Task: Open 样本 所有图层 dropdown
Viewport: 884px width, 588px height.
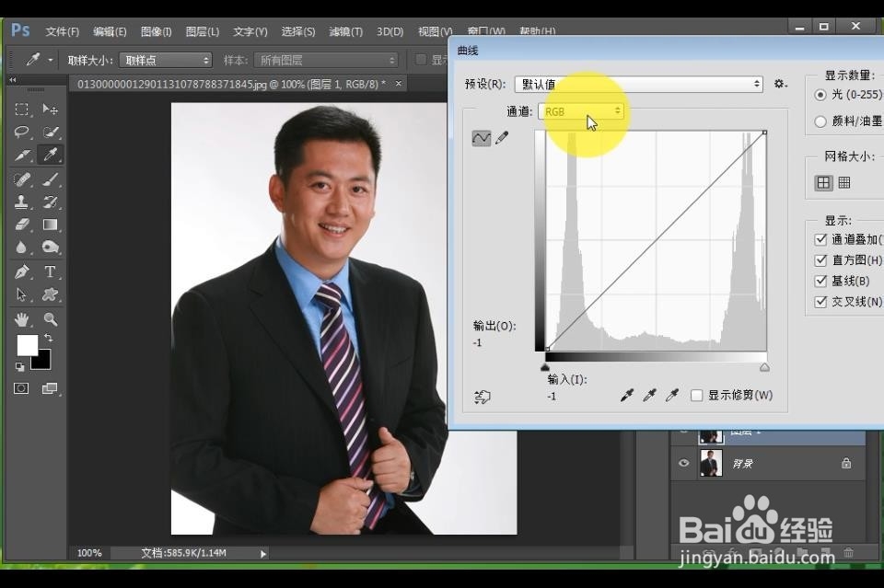Action: point(326,60)
